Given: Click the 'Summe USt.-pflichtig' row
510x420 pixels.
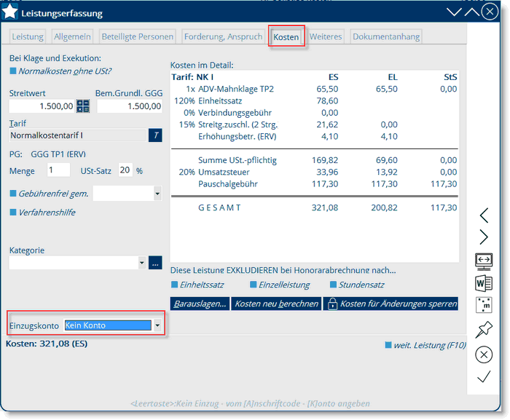Looking at the screenshot, I should click(x=314, y=160).
